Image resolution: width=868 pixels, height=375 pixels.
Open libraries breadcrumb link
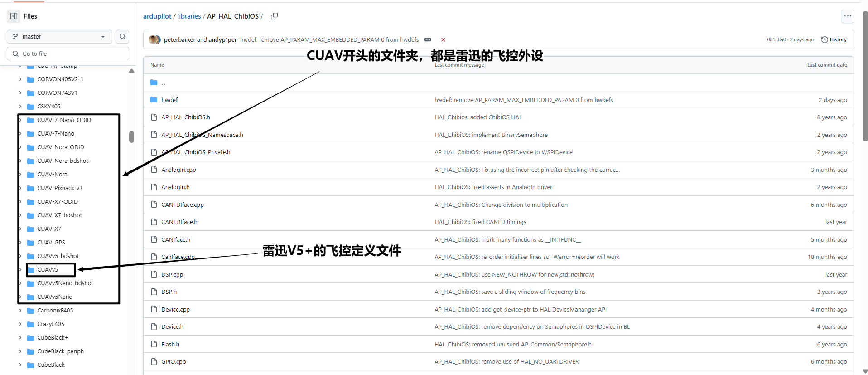click(189, 16)
